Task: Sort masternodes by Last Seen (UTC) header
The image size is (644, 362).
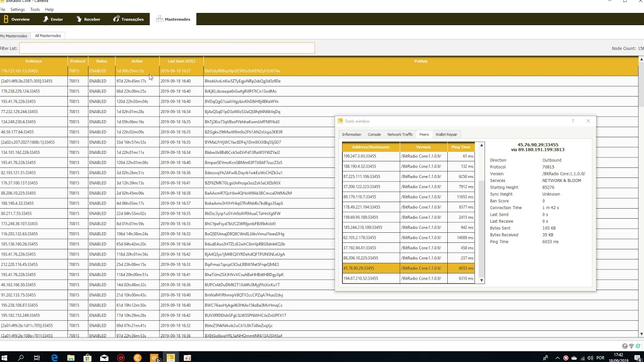Action: [x=181, y=61]
